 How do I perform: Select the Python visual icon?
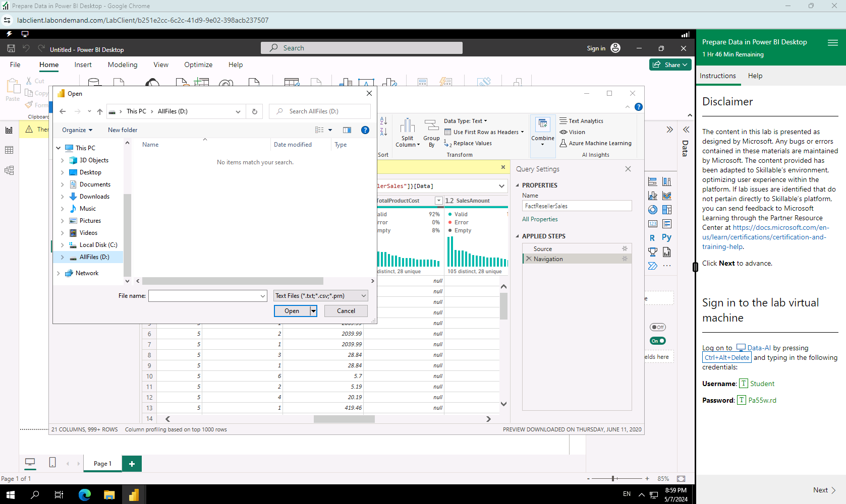pos(666,237)
